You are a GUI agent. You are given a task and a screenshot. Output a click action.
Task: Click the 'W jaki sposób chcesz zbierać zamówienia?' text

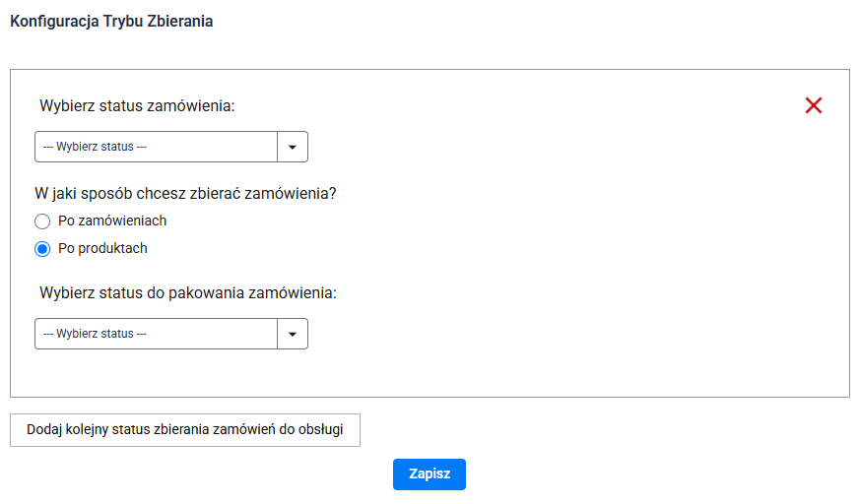185,194
